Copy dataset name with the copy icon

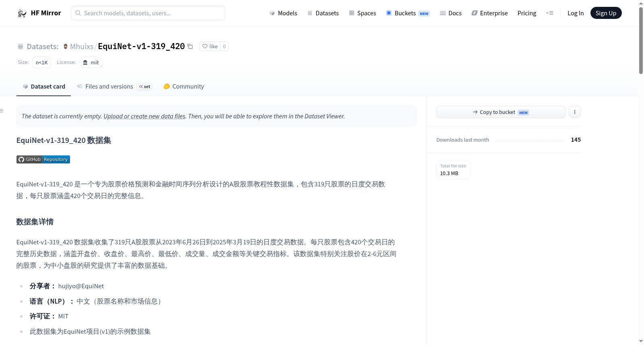190,47
